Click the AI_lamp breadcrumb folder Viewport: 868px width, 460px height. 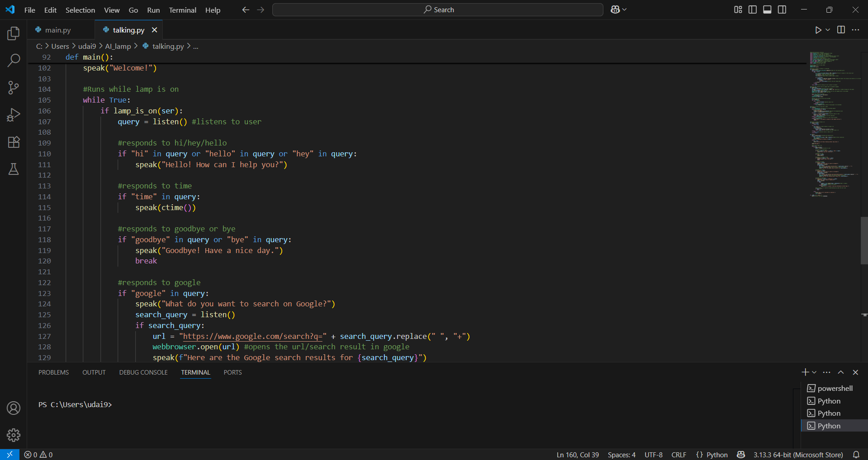point(118,46)
